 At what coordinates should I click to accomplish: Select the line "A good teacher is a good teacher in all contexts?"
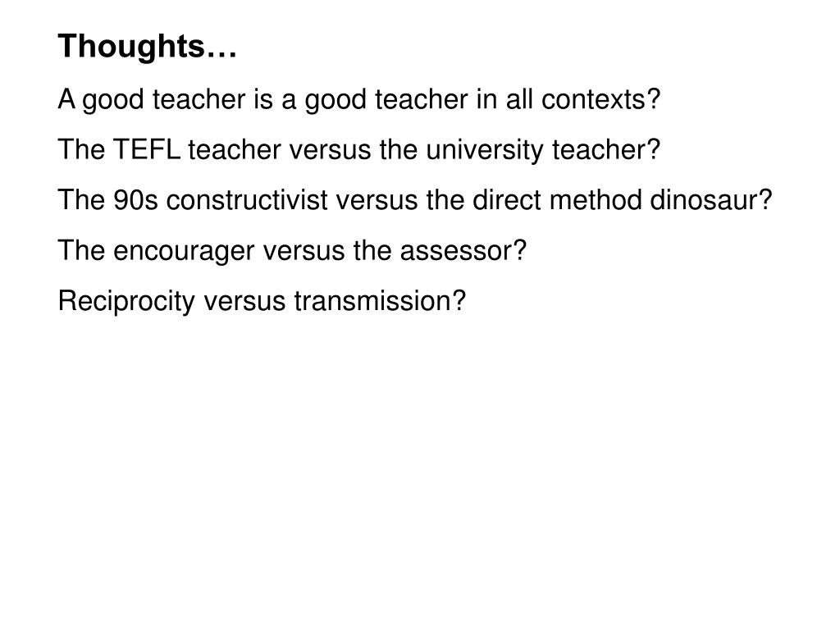pos(359,99)
